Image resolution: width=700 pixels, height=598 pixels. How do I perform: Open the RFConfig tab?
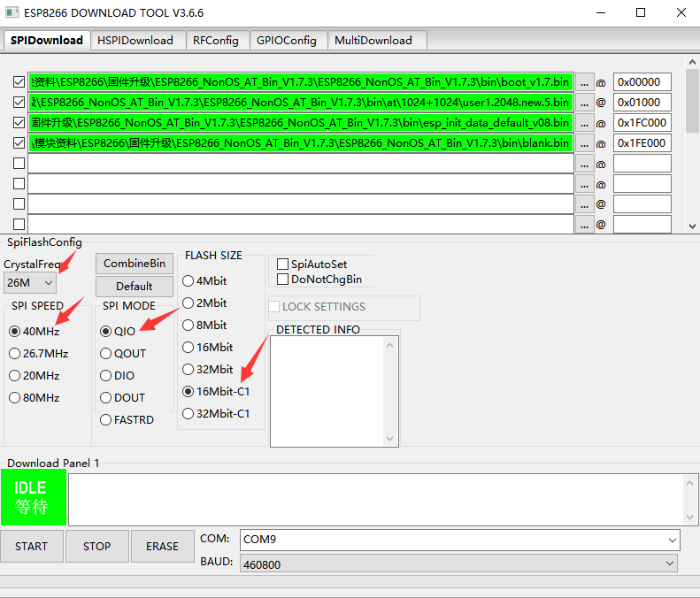pos(216,40)
